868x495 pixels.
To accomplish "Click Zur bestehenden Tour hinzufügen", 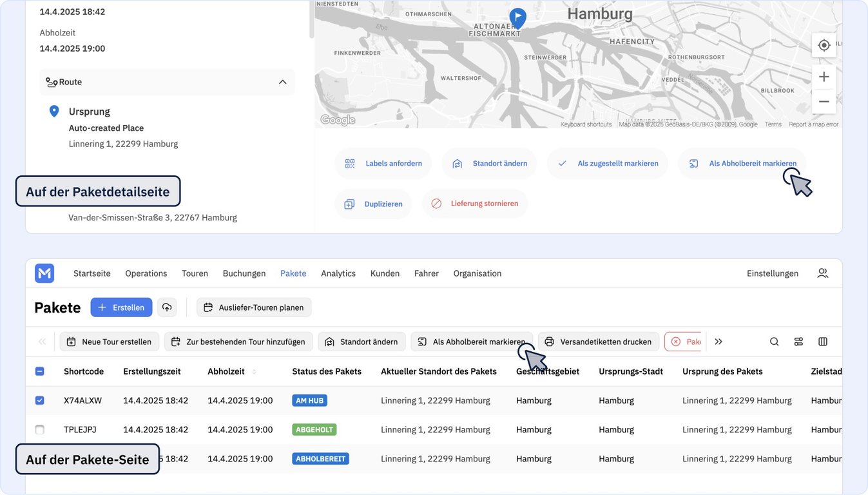I will (238, 342).
